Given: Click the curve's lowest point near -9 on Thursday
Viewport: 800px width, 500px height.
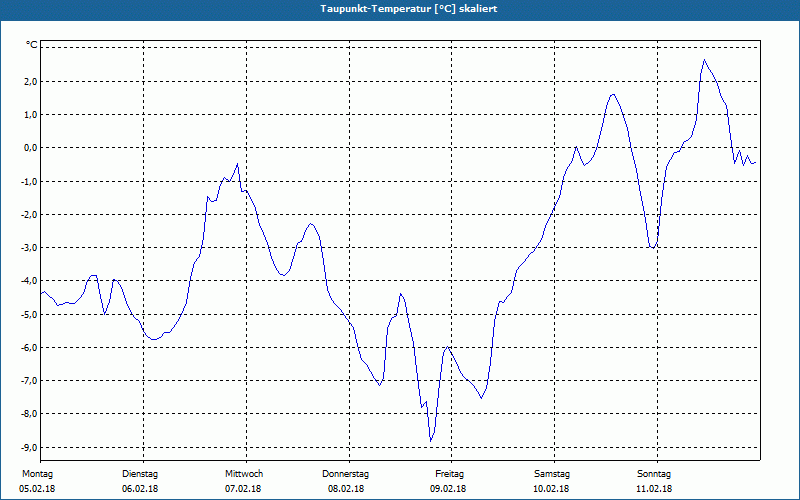Looking at the screenshot, I should pyautogui.click(x=431, y=441).
